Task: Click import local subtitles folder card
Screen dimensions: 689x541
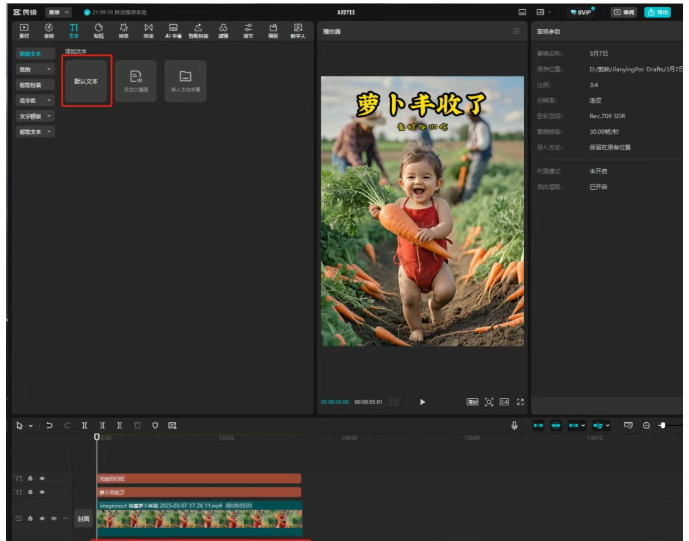Action: point(185,81)
